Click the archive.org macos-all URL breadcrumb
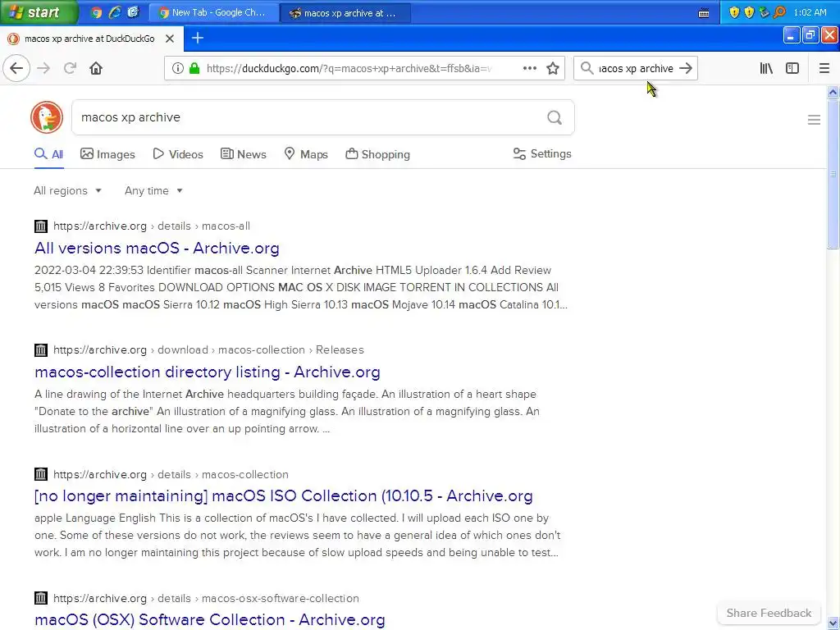 click(x=152, y=226)
